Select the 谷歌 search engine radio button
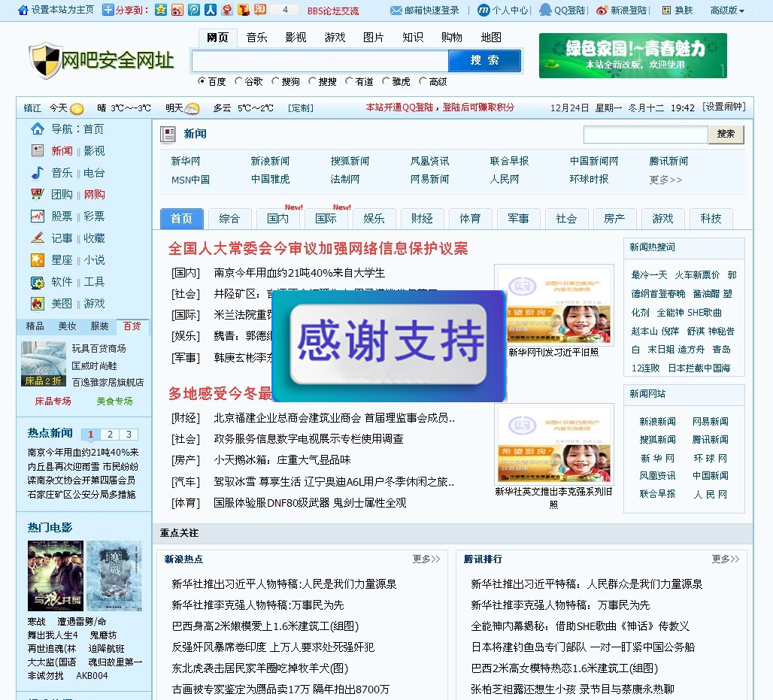 point(238,81)
